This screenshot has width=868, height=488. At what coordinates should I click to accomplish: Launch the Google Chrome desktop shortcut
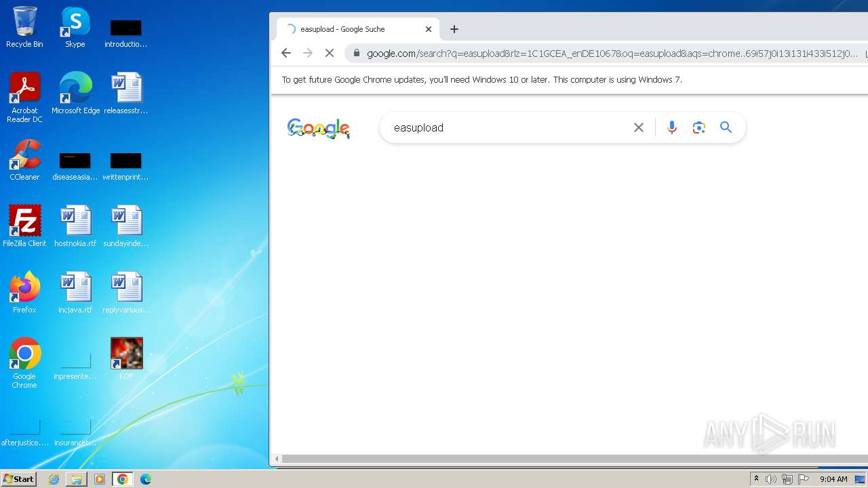(x=24, y=363)
